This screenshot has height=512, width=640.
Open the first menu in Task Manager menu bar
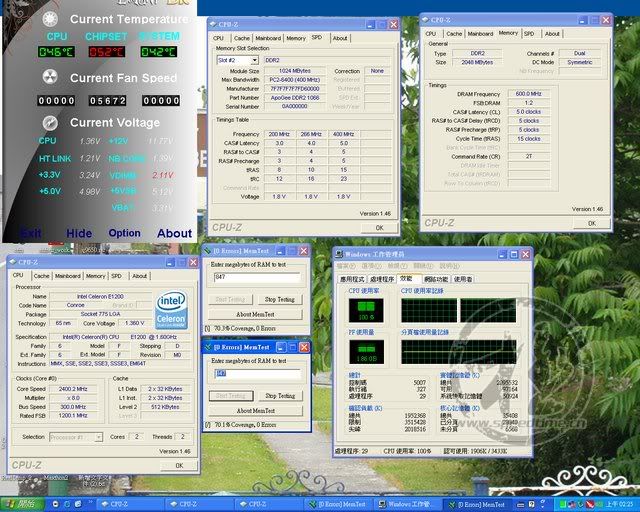(346, 266)
